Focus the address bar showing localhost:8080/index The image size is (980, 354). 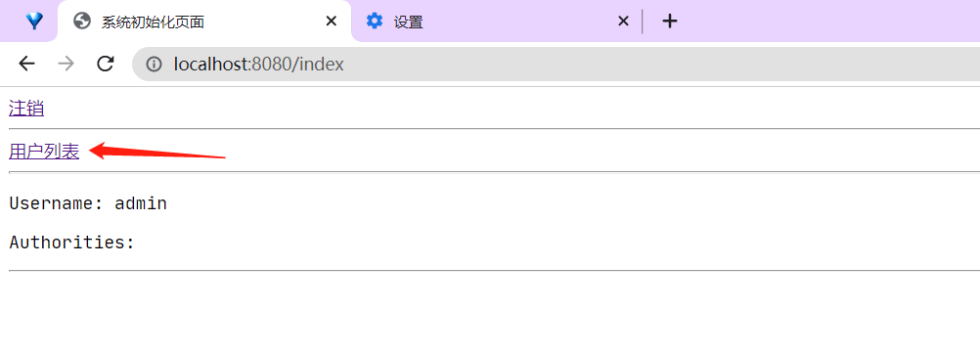pyautogui.click(x=557, y=64)
